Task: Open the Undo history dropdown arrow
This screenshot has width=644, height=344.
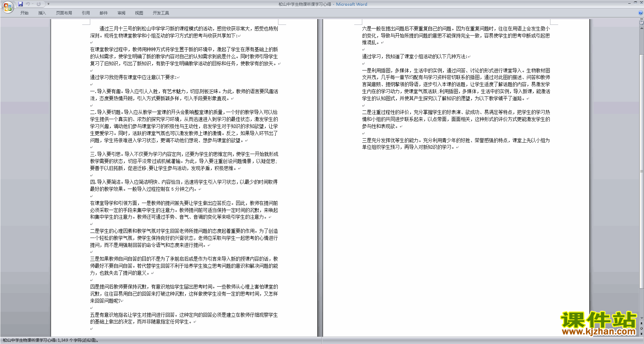Action: [x=33, y=4]
